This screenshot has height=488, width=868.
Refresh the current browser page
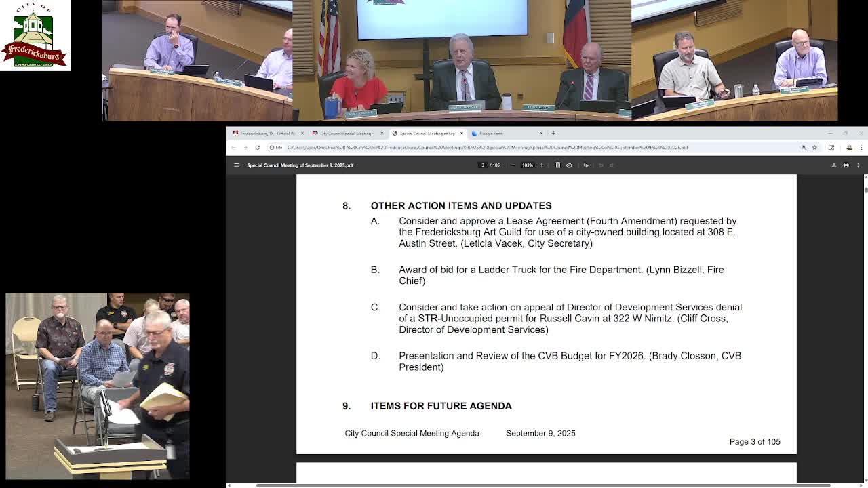pos(256,147)
